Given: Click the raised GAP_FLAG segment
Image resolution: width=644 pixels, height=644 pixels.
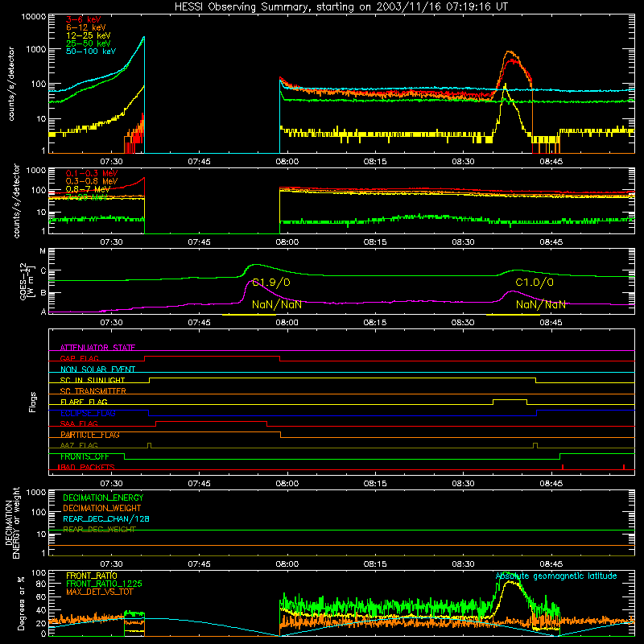Looking at the screenshot, I should point(212,357).
